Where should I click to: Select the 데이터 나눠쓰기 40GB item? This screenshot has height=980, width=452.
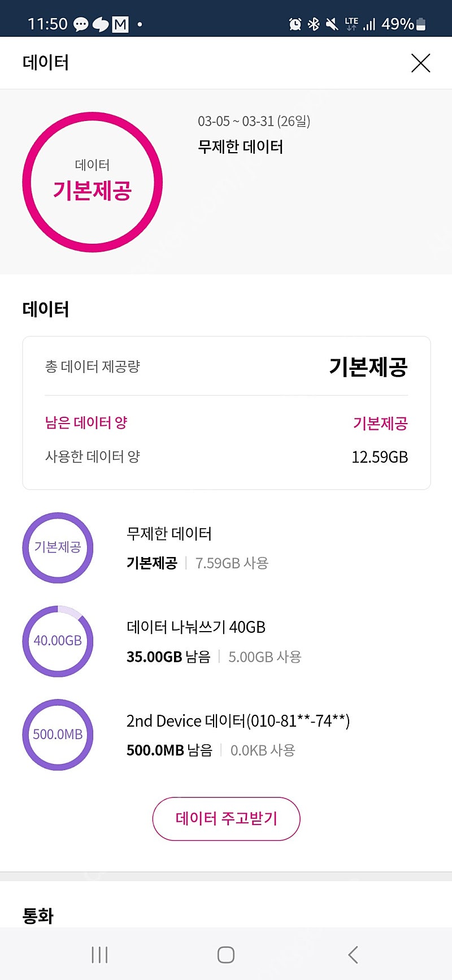tap(196, 627)
